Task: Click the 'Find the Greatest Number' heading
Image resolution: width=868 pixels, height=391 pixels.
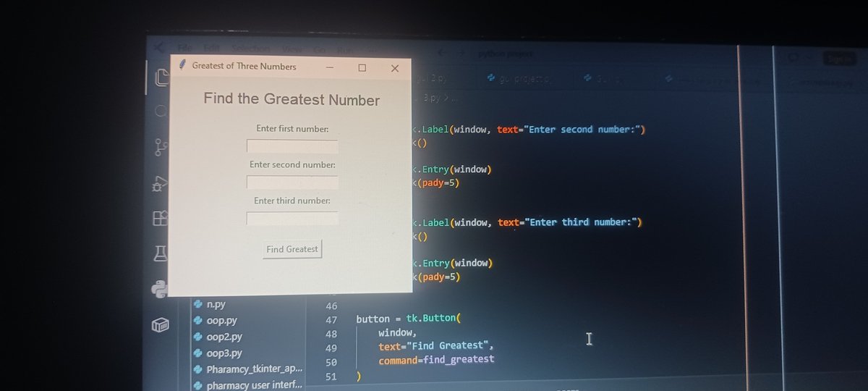Action: pyautogui.click(x=292, y=99)
